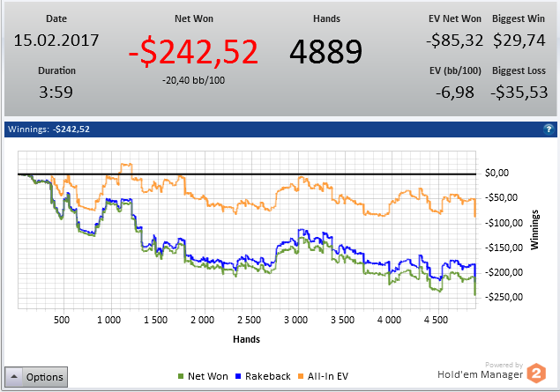Select the All-In EV legend label

(x=328, y=376)
